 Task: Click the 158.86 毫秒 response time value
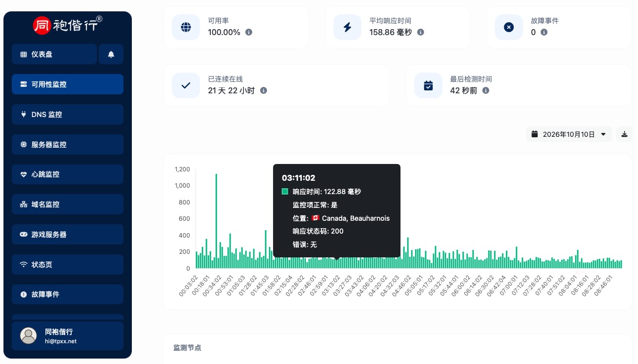pyautogui.click(x=391, y=32)
